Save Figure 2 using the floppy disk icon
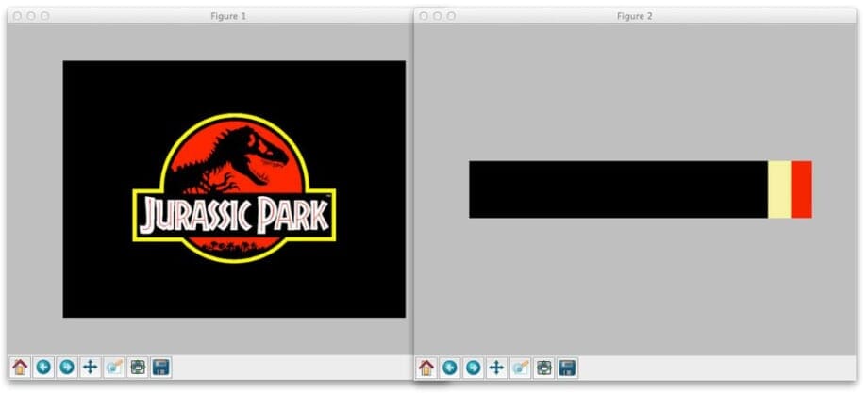The height and width of the screenshot is (393, 868). click(568, 368)
